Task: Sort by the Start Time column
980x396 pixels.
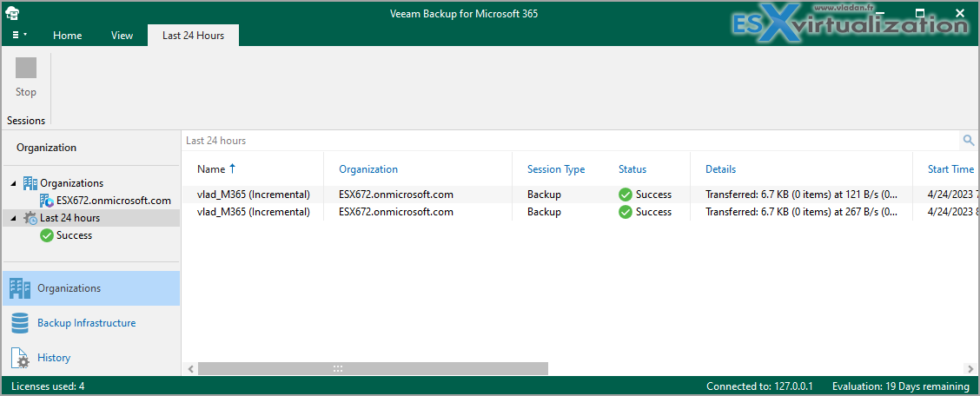Action: tap(950, 169)
